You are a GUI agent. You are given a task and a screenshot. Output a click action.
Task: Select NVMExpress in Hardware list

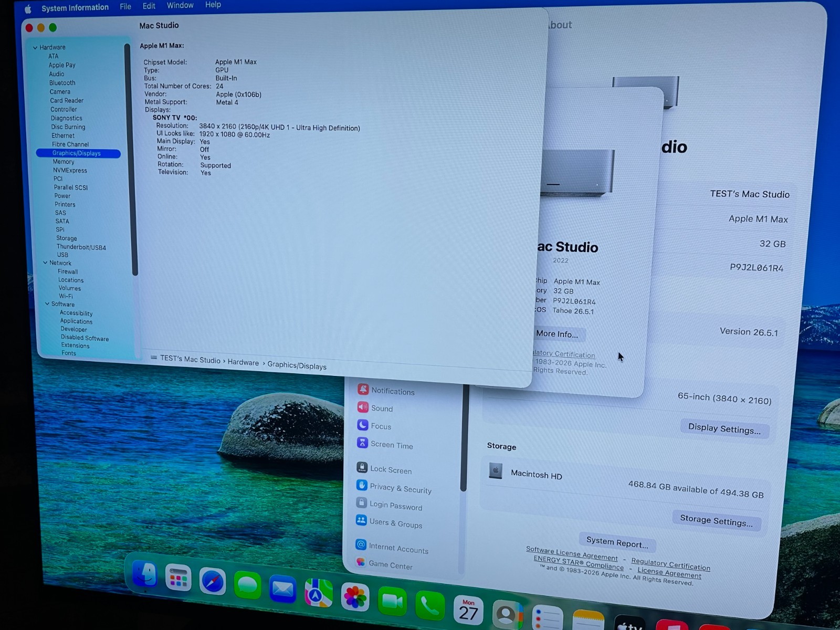(x=70, y=170)
